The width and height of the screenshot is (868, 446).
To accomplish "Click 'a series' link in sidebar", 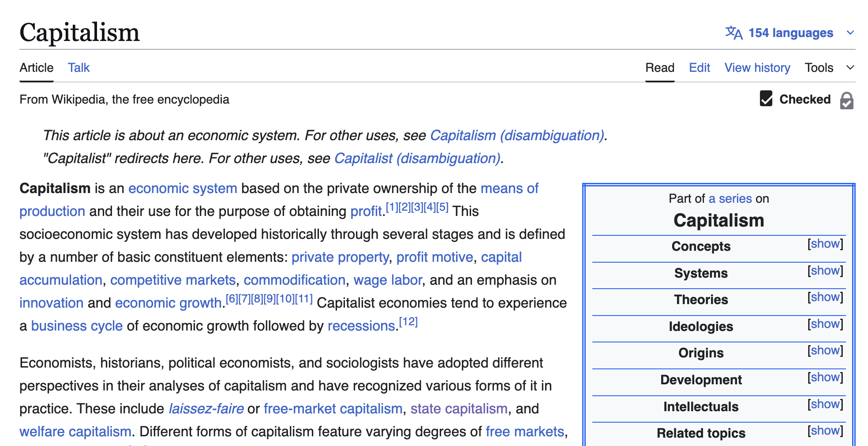I will point(730,198).
